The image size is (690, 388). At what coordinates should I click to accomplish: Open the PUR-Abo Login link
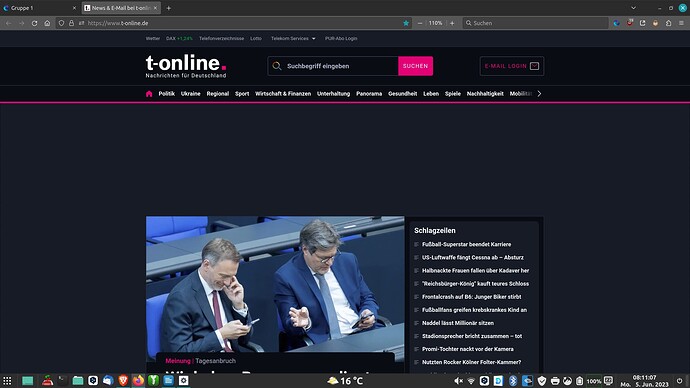[341, 39]
